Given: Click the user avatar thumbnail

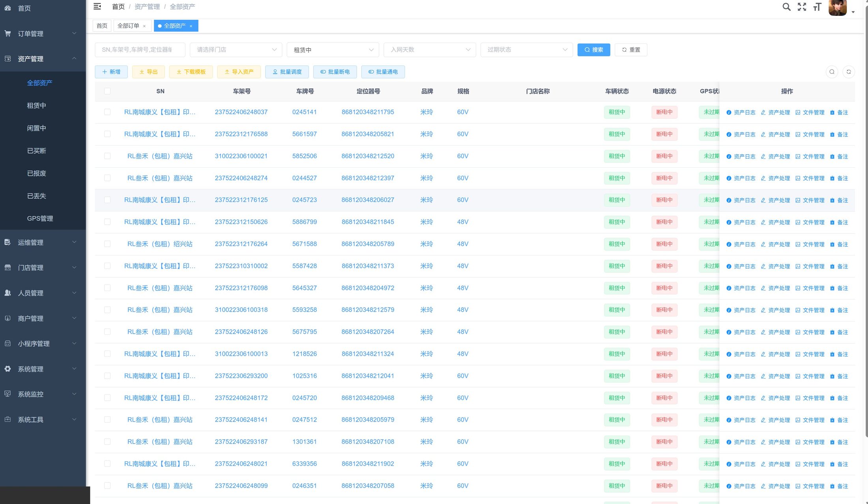Looking at the screenshot, I should 838,7.
